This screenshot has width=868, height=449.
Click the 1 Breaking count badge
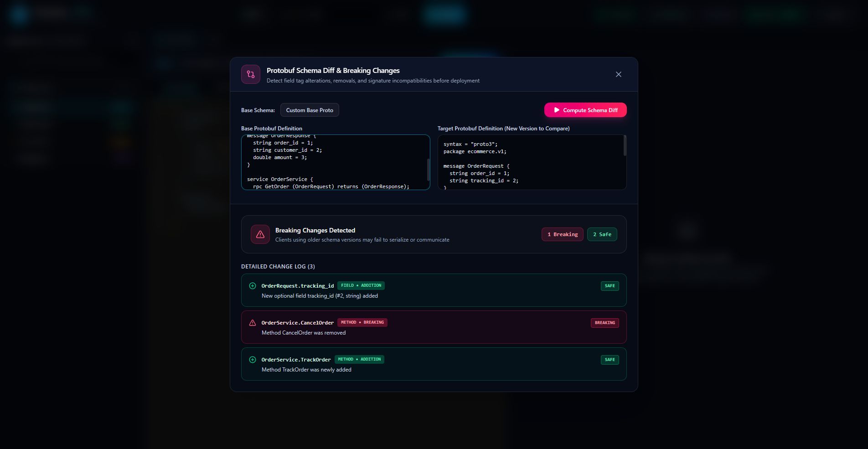[563, 234]
